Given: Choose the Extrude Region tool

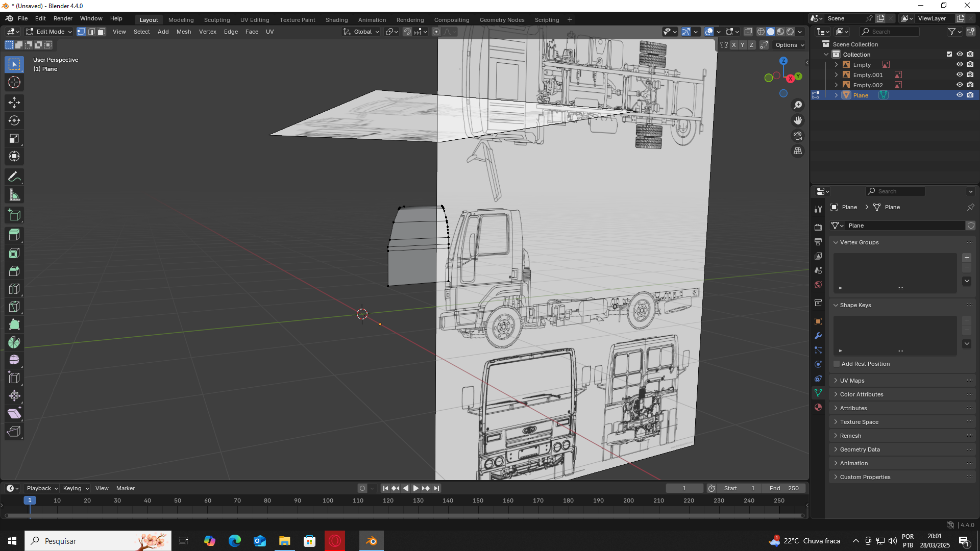Looking at the screenshot, I should point(14,235).
